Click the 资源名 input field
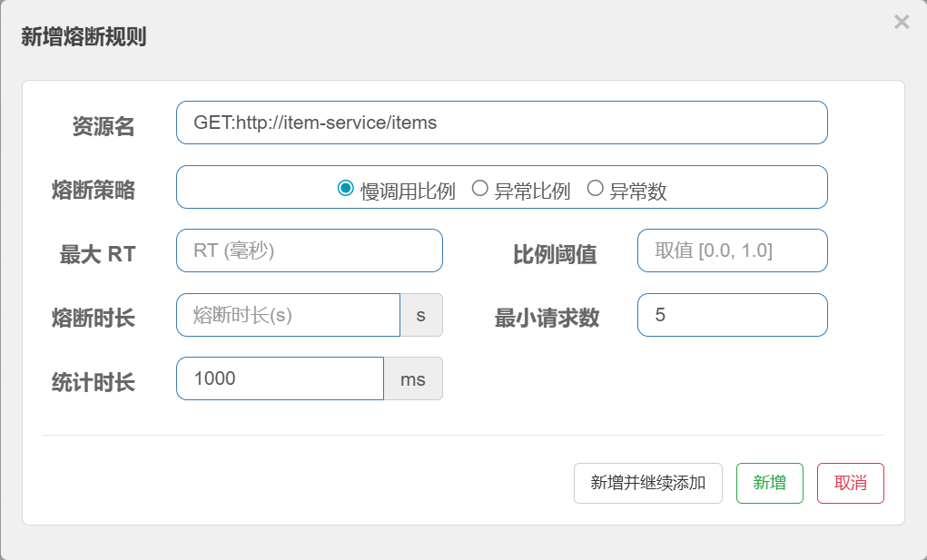Screen dimensions: 927x560 [x=502, y=123]
